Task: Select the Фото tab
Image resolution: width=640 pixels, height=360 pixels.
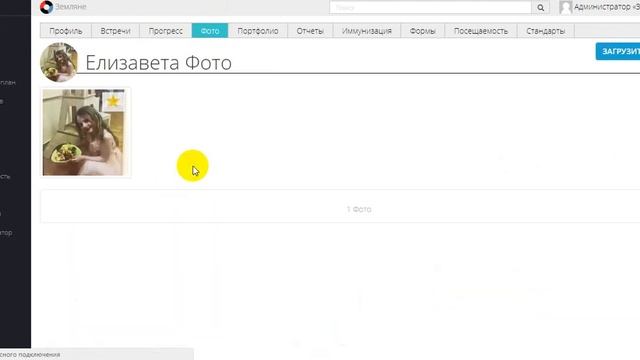Action: tap(210, 31)
